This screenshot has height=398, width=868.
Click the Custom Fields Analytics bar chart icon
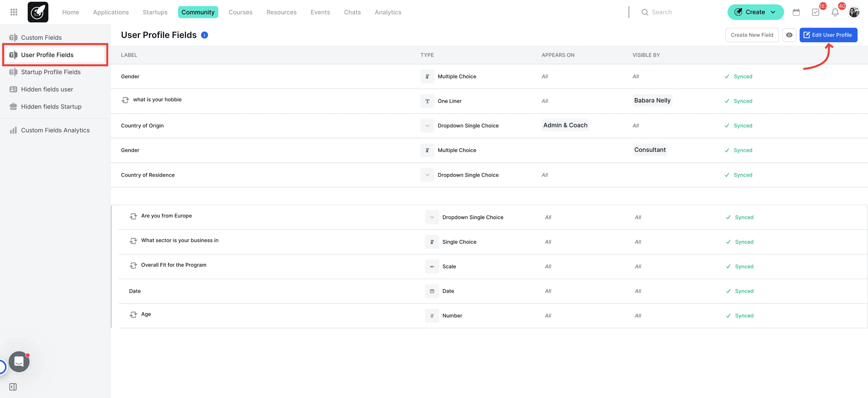(x=13, y=130)
